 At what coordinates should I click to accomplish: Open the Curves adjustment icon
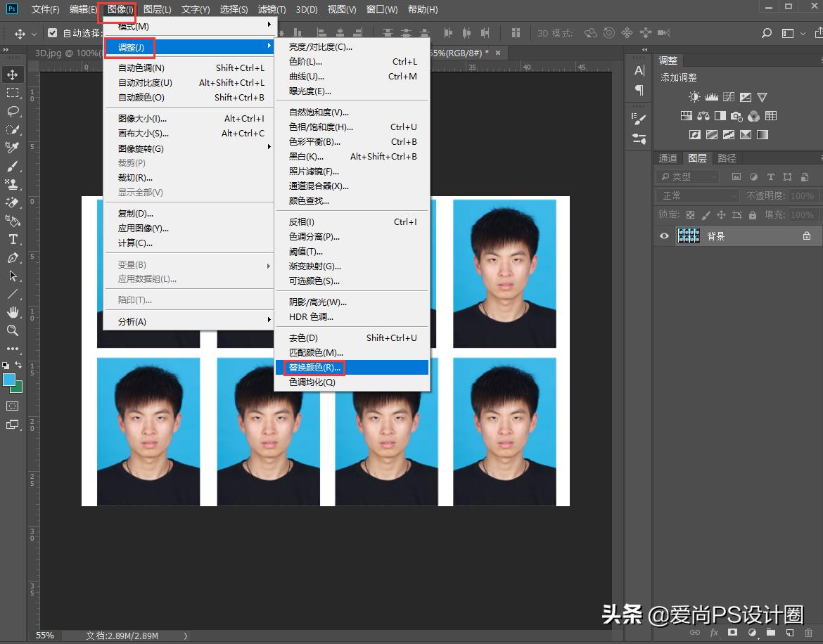point(729,96)
